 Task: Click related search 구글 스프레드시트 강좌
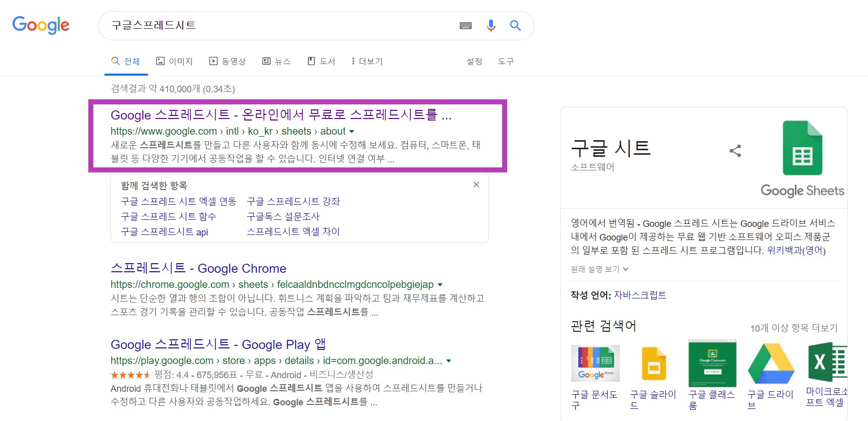tap(293, 201)
